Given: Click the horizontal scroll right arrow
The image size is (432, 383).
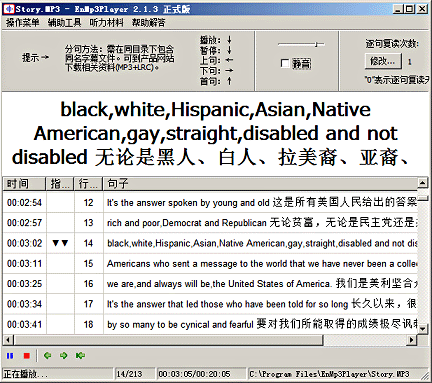Looking at the screenshot, I should 412,340.
